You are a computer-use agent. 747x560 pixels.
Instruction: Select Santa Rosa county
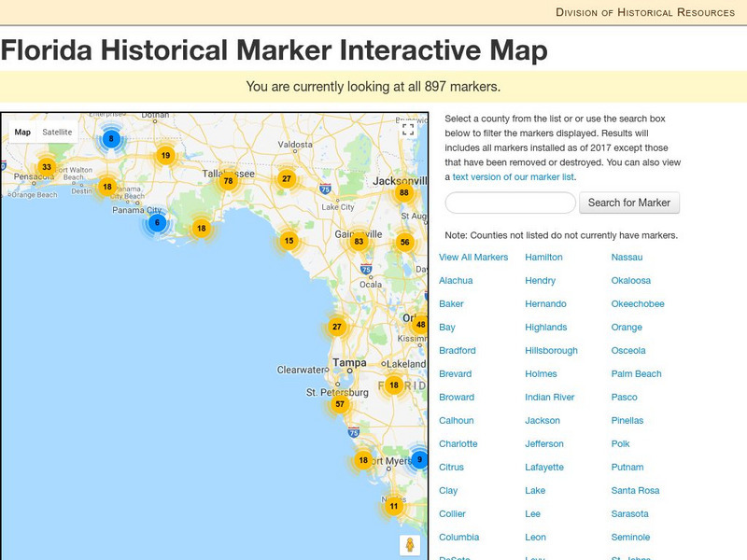coord(635,491)
